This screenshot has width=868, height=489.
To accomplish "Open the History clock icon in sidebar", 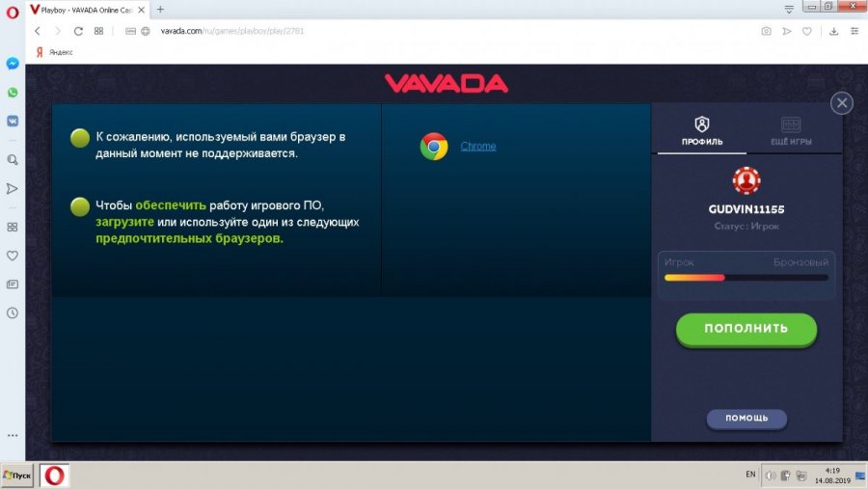I will 13,312.
